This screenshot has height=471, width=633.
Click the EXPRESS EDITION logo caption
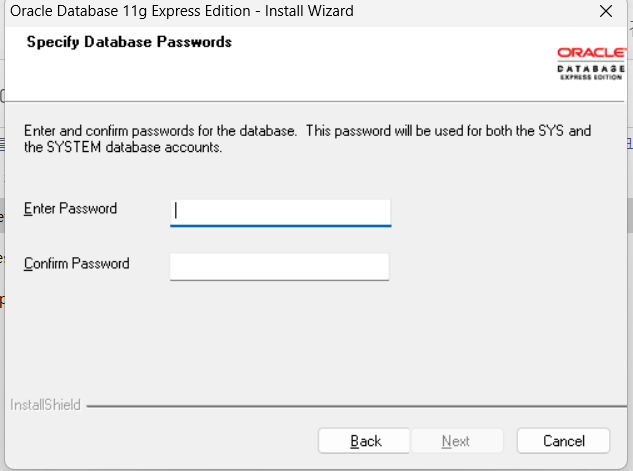(x=591, y=77)
